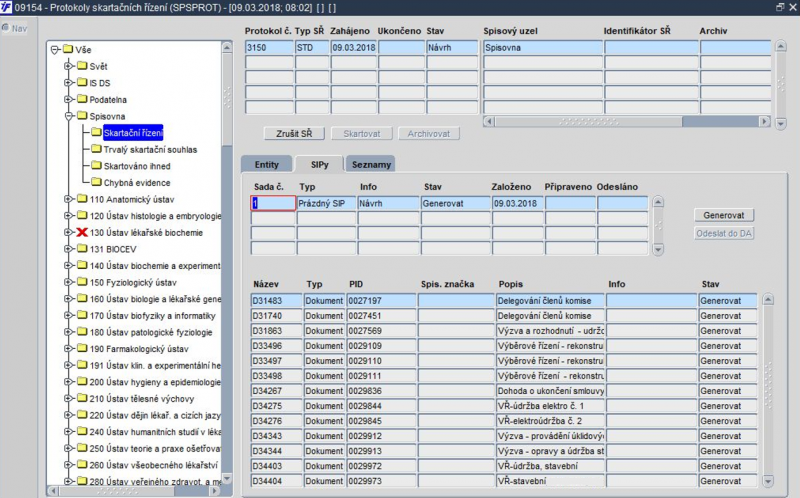Expand the 150 Fyziologický ústav node
Viewport: 800px width, 498px height.
pyautogui.click(x=69, y=283)
